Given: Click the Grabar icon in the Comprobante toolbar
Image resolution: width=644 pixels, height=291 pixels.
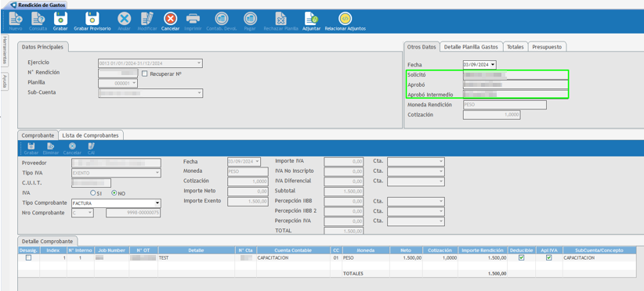Looking at the screenshot, I should [31, 146].
